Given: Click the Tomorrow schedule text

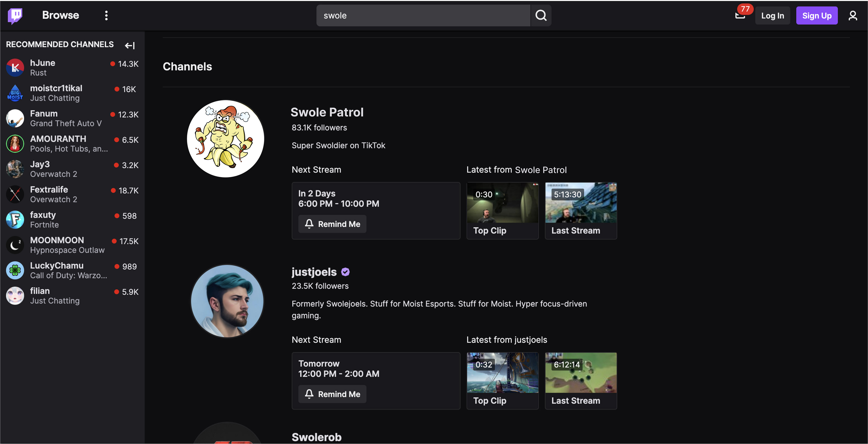Looking at the screenshot, I should [x=319, y=363].
